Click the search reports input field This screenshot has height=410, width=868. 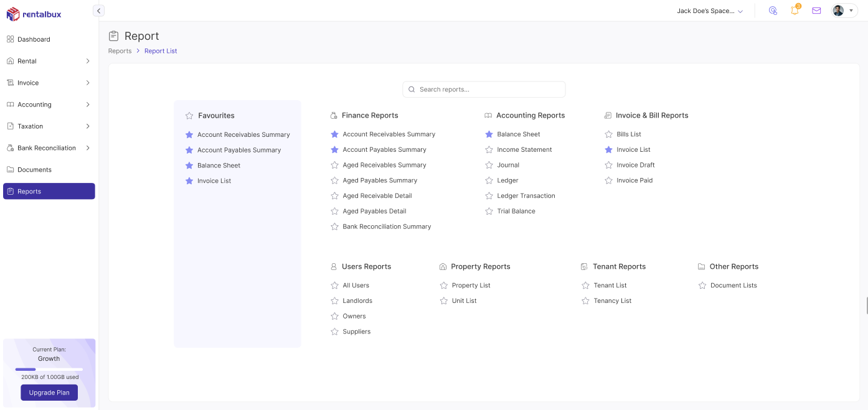point(483,89)
